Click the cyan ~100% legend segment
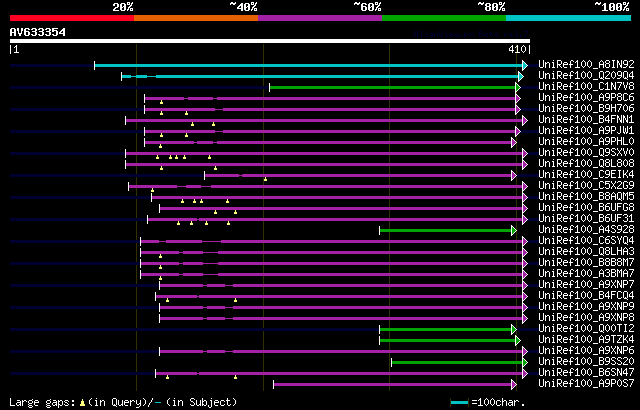The image size is (640, 410). coord(569,18)
